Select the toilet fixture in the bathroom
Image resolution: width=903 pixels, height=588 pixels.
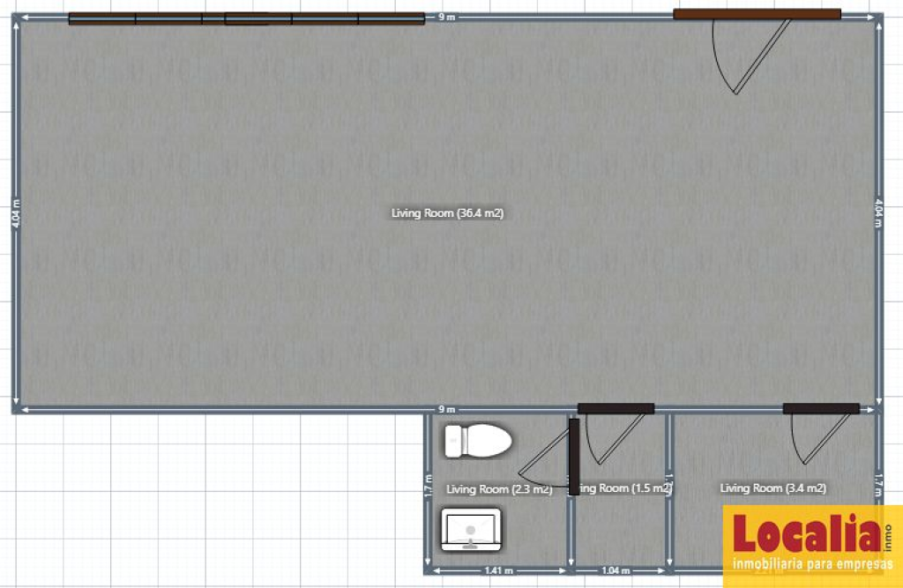pos(478,441)
